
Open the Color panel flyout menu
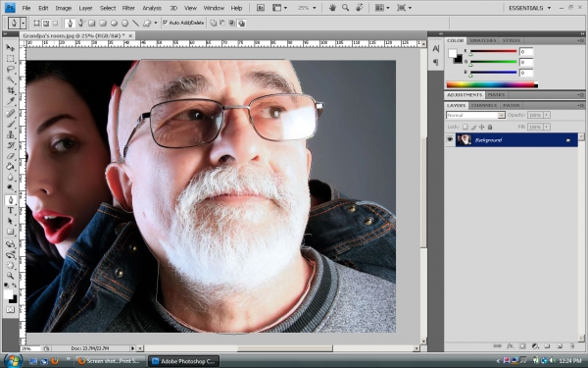[x=581, y=40]
